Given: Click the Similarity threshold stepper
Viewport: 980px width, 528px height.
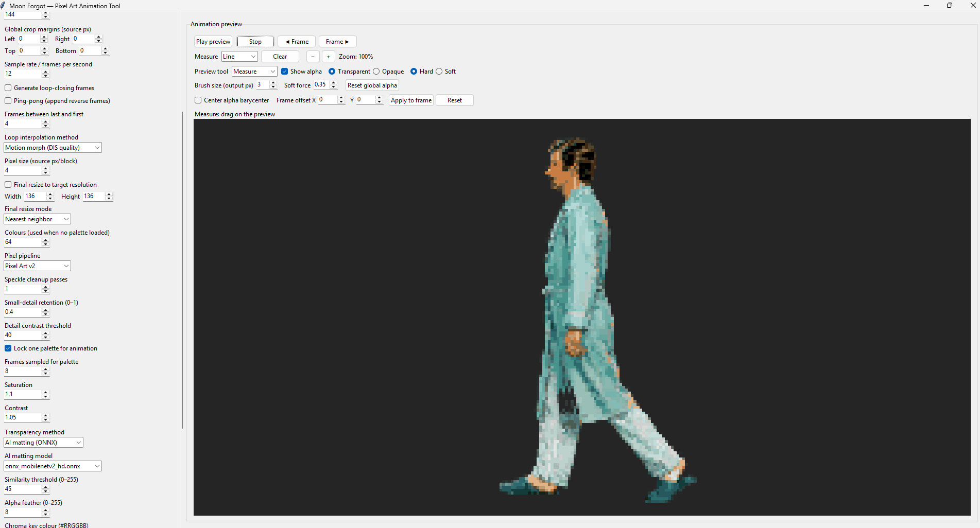Looking at the screenshot, I should 45,489.
